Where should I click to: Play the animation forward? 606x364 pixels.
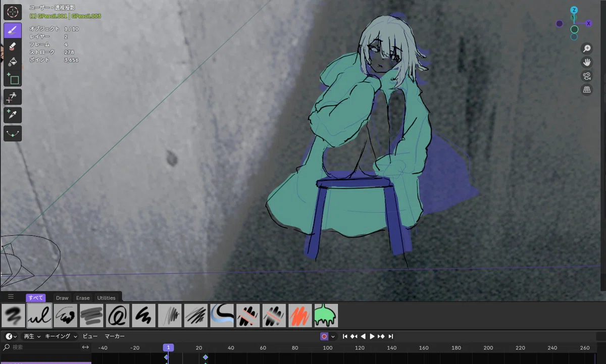(372, 336)
